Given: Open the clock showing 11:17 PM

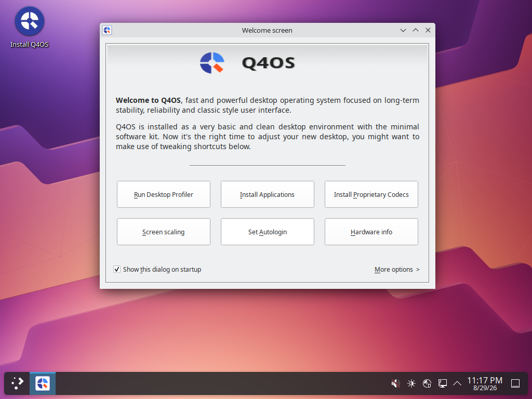Looking at the screenshot, I should click(x=485, y=383).
